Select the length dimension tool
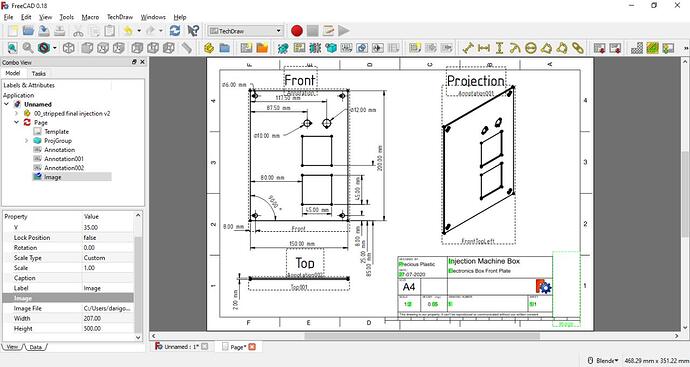This screenshot has height=367, width=690. tap(468, 48)
